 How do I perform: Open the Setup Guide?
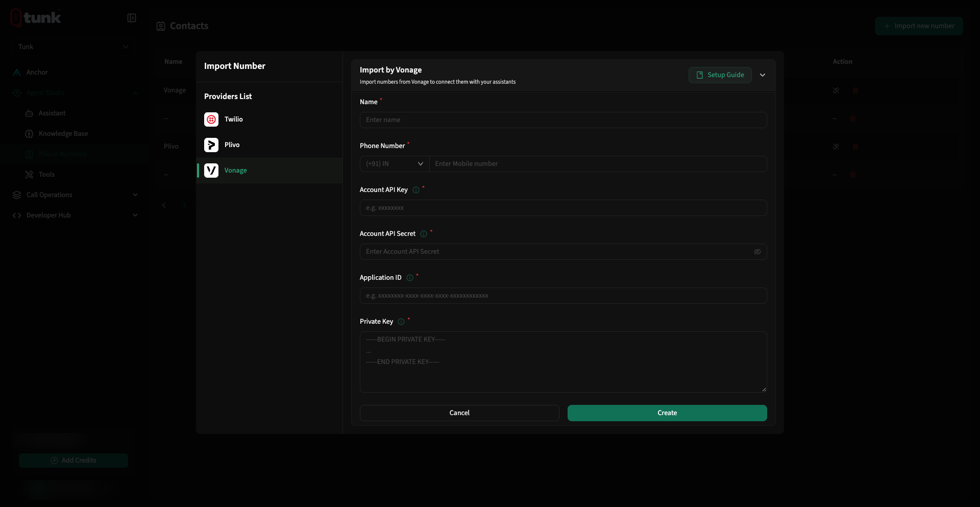pyautogui.click(x=720, y=75)
